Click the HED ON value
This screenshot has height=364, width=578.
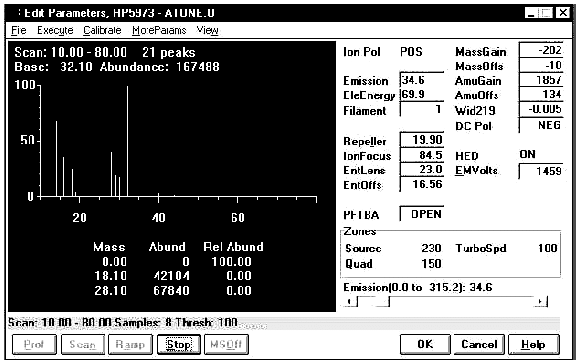[527, 154]
